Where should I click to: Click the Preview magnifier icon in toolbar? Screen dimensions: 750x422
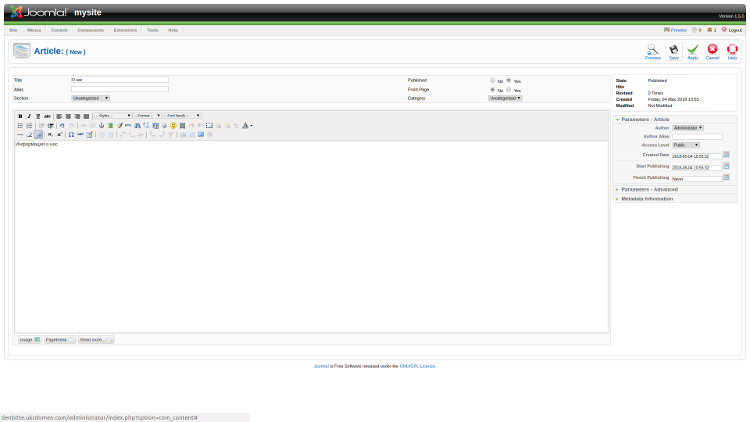click(x=652, y=50)
